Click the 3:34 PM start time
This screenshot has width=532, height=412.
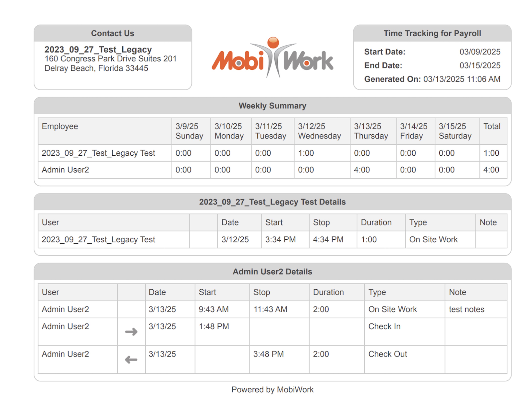pyautogui.click(x=280, y=239)
